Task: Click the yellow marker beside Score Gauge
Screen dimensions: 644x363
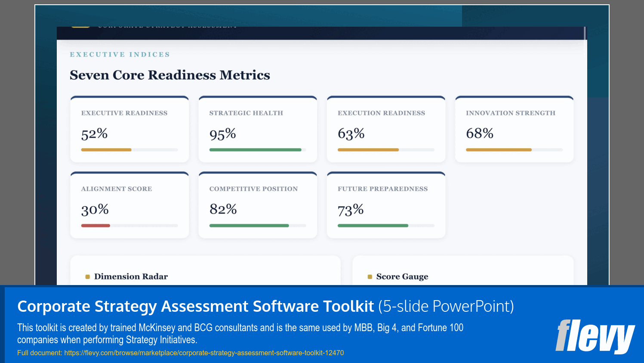Action: point(370,277)
